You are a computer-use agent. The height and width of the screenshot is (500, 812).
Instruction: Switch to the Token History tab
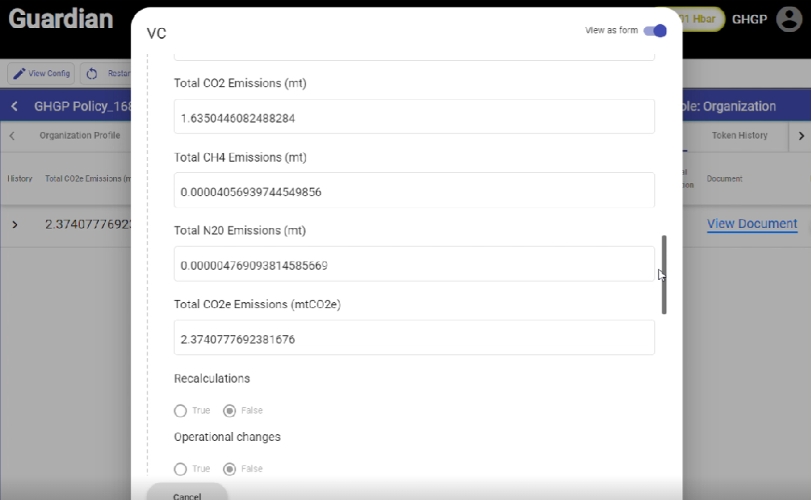(x=739, y=135)
